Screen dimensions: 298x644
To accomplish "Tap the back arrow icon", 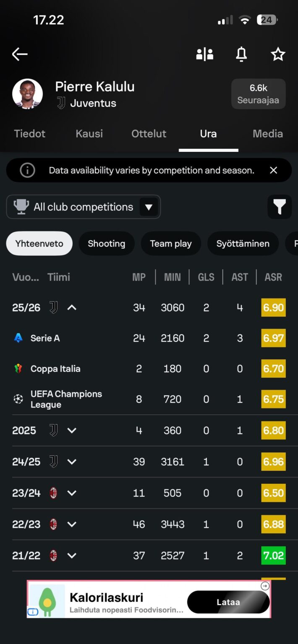I will click(20, 54).
